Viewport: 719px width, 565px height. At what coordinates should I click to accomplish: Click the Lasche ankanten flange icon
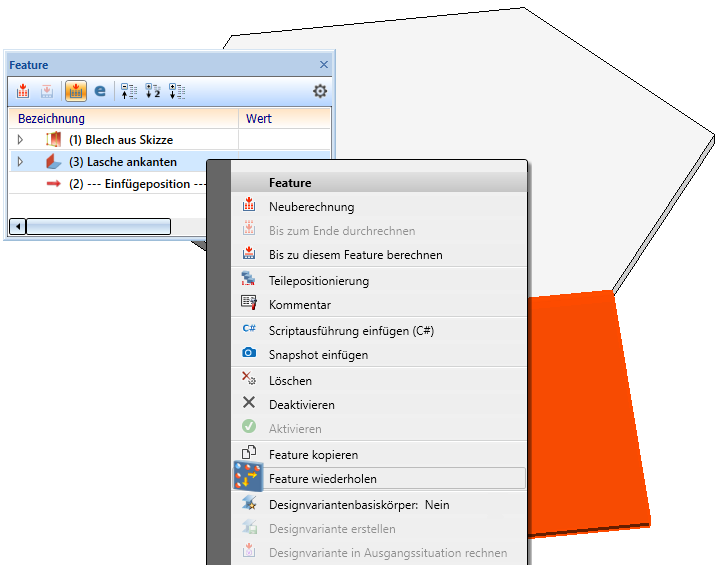tap(53, 161)
